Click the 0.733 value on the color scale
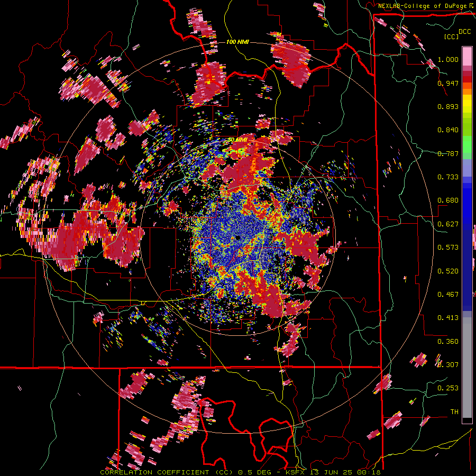The height and width of the screenshot is (476, 476). coord(448,177)
